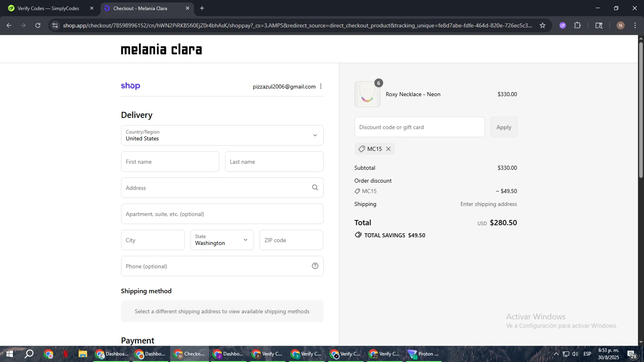Click into the City field
Viewport: 644px width, 362px height.
click(153, 240)
